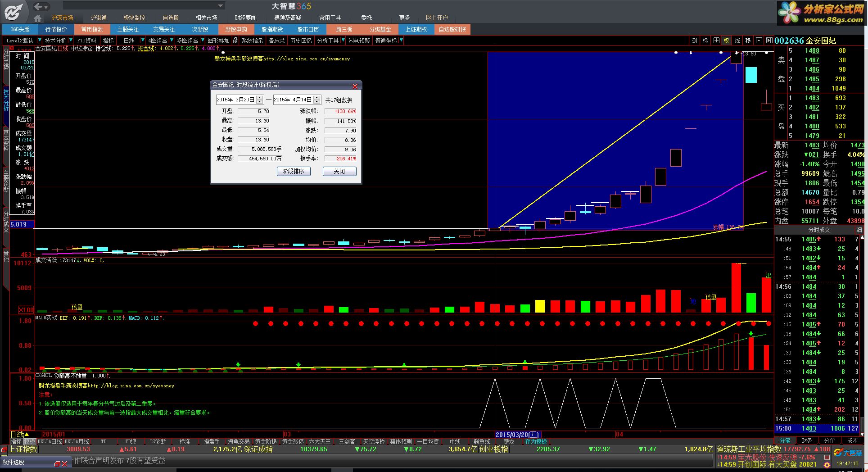Open the 沪深市场 menu
868x472 pixels.
pyautogui.click(x=62, y=18)
